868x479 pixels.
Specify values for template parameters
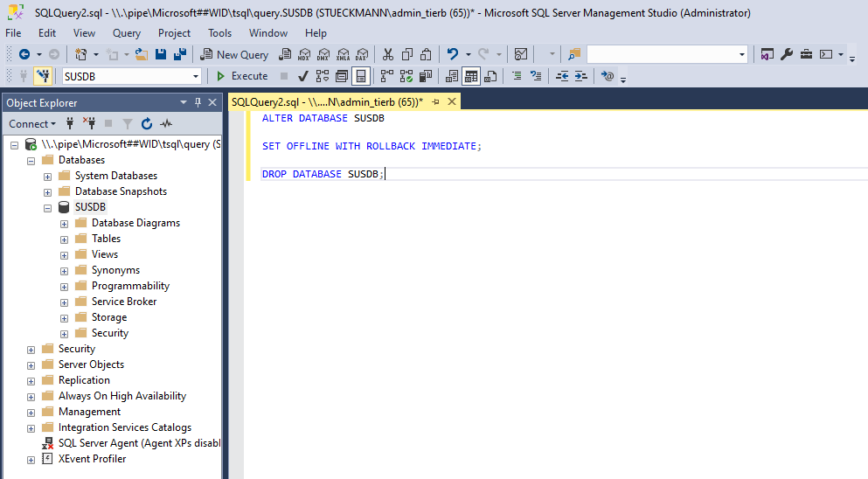608,76
